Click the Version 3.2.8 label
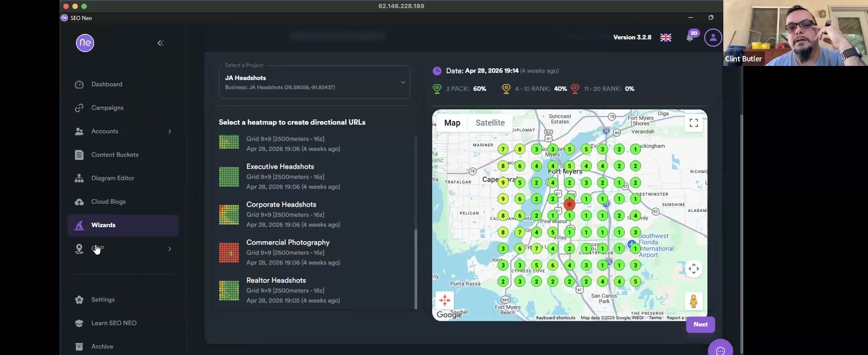Image resolution: width=868 pixels, height=355 pixels. click(632, 37)
